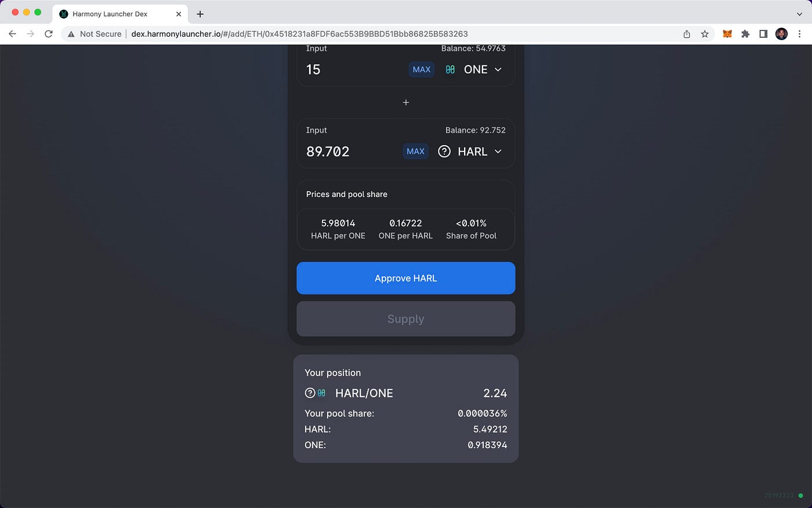The width and height of the screenshot is (812, 508).
Task: Click the Not Secure warning icon
Action: (x=71, y=34)
